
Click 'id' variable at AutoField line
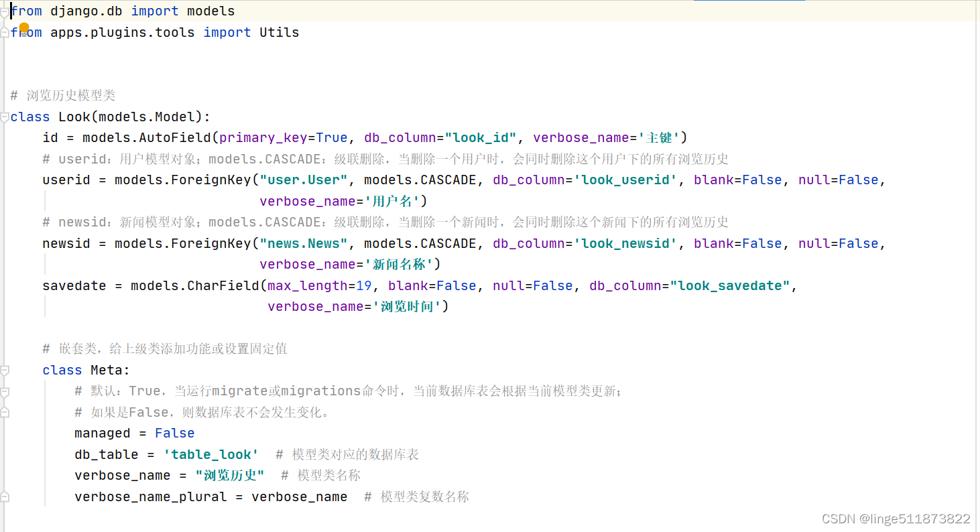(x=50, y=137)
